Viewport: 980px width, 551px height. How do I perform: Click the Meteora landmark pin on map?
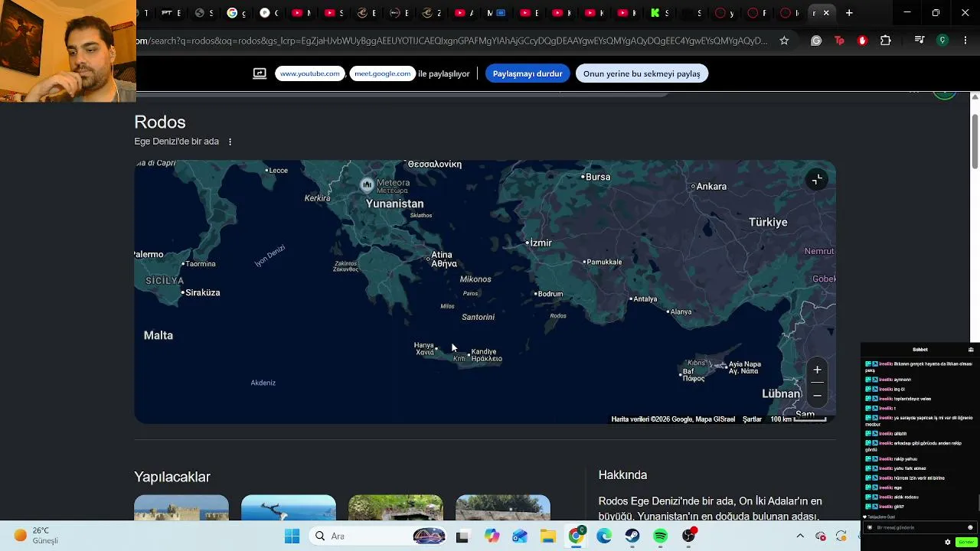tap(367, 184)
